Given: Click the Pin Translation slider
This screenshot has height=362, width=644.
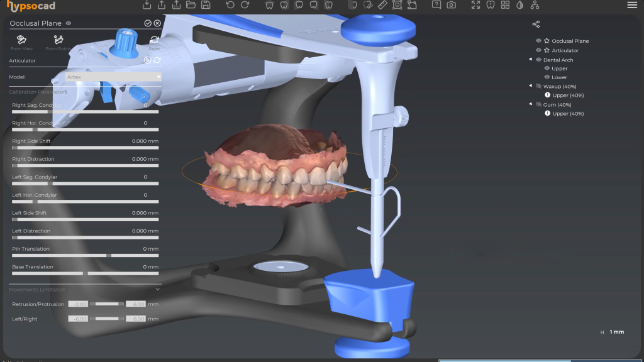Looking at the screenshot, I should pyautogui.click(x=85, y=256).
